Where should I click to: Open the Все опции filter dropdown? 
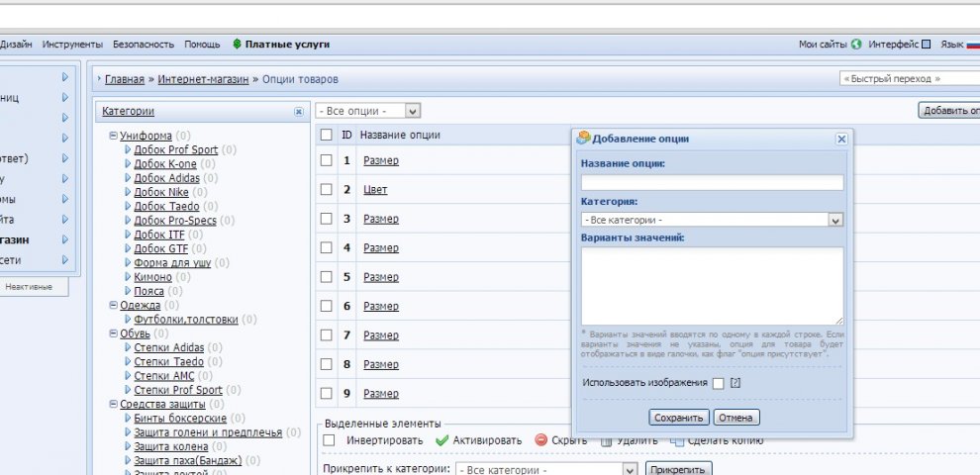pyautogui.click(x=368, y=111)
